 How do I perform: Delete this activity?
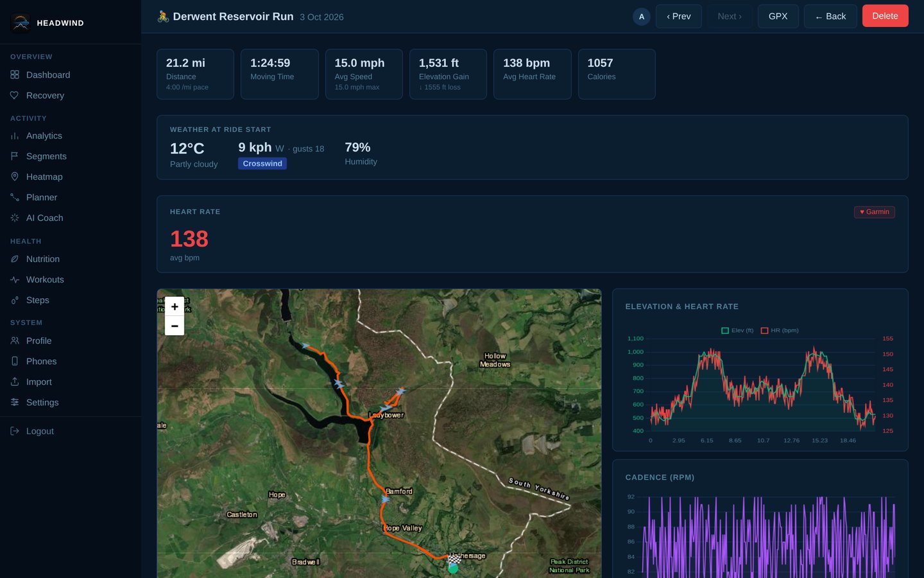(x=885, y=16)
